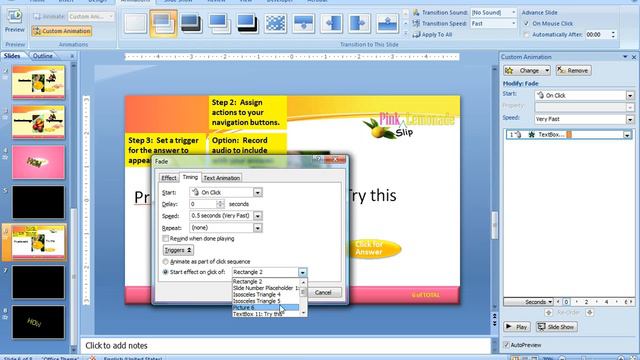The height and width of the screenshot is (360, 640).
Task: Select Start effect on click of radio
Action: (x=165, y=272)
